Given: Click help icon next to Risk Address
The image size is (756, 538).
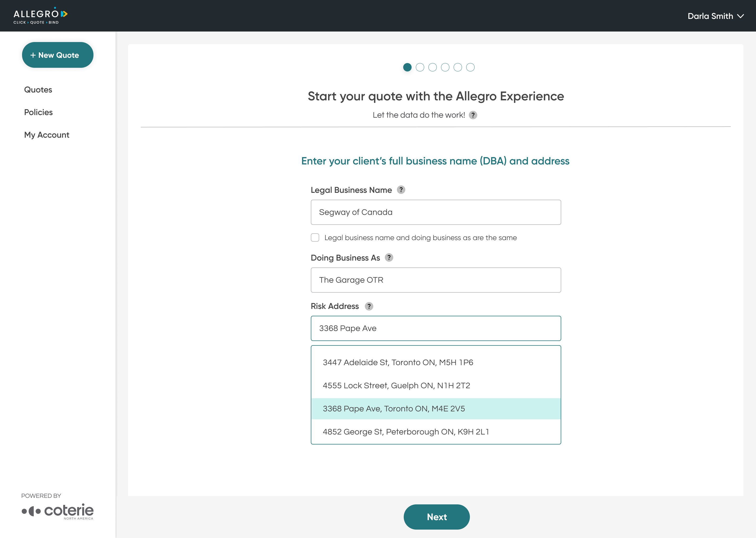Looking at the screenshot, I should (x=369, y=306).
